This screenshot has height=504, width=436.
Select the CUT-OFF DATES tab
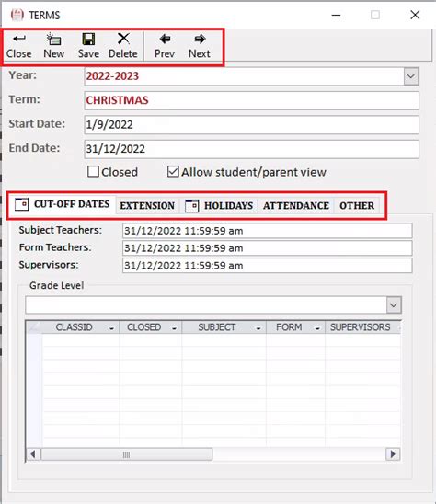(63, 204)
